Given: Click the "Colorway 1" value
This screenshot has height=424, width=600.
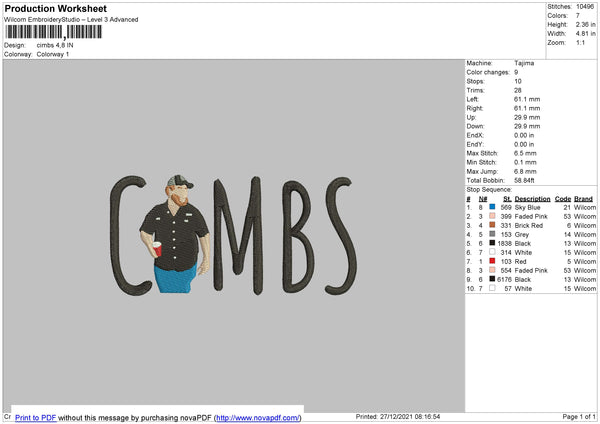Looking at the screenshot, I should 53,54.
